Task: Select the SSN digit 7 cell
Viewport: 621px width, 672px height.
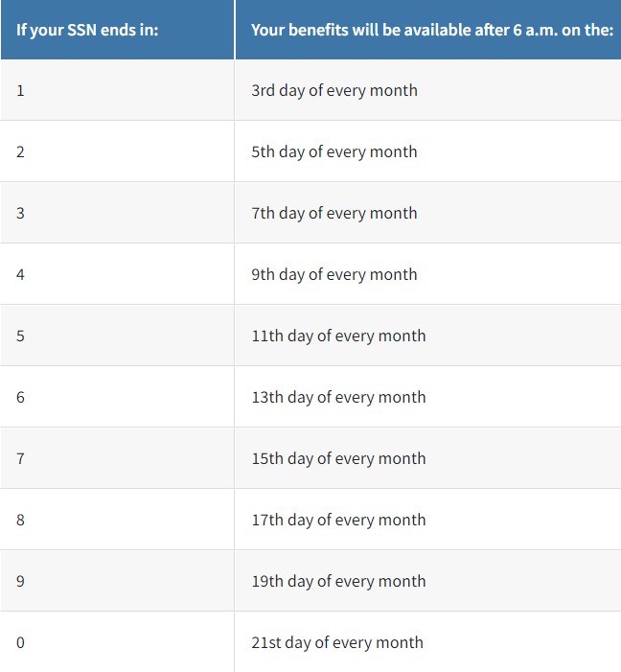Action: [117, 458]
